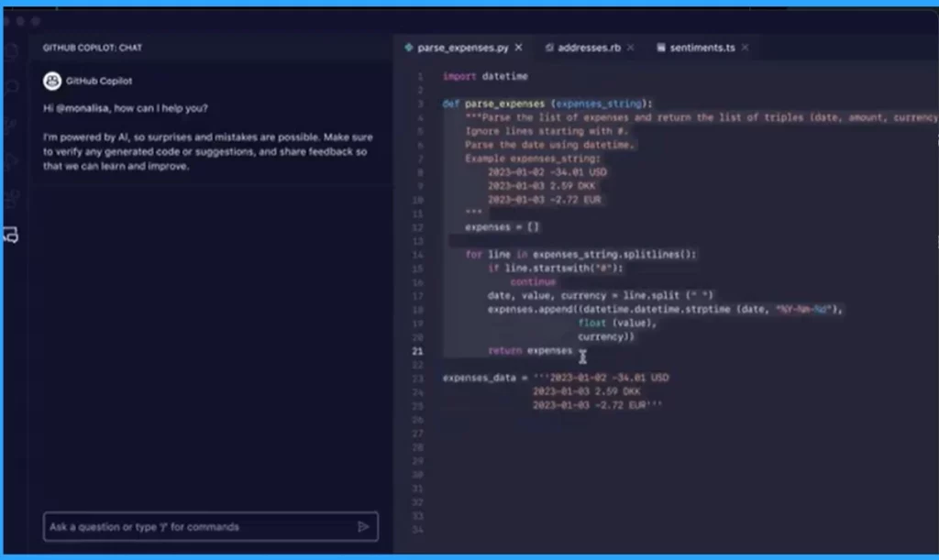This screenshot has height=560, width=939.
Task: Click the 'GitHub Copilot' name label in chat
Action: click(99, 81)
